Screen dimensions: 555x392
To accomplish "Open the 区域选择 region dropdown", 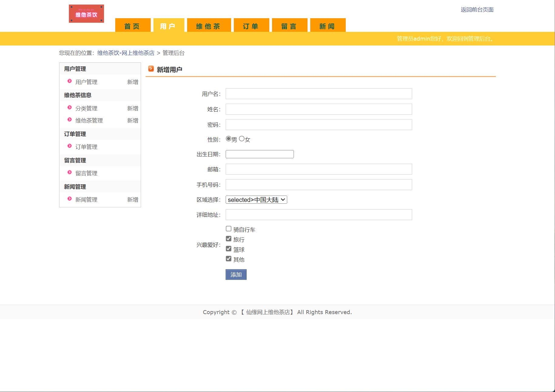I will point(256,199).
